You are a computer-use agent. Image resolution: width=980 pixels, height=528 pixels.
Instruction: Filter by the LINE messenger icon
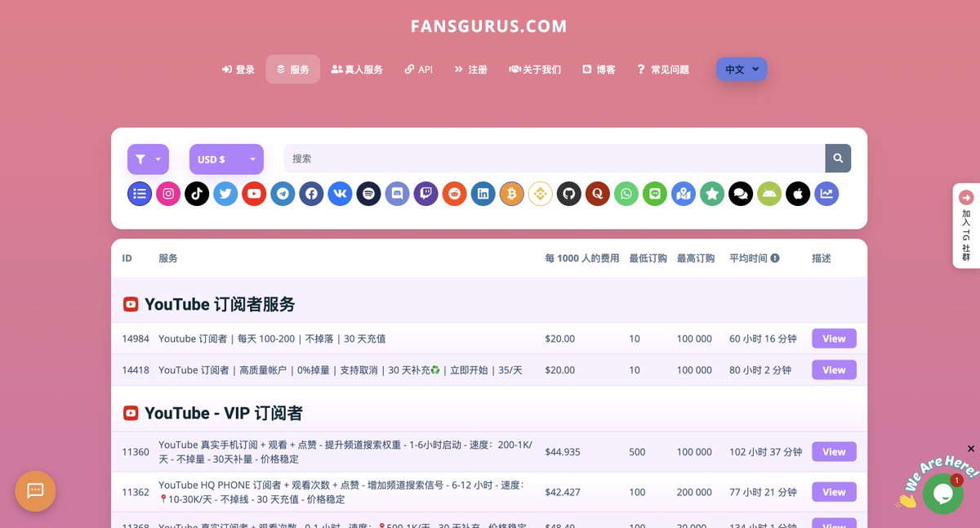click(655, 194)
